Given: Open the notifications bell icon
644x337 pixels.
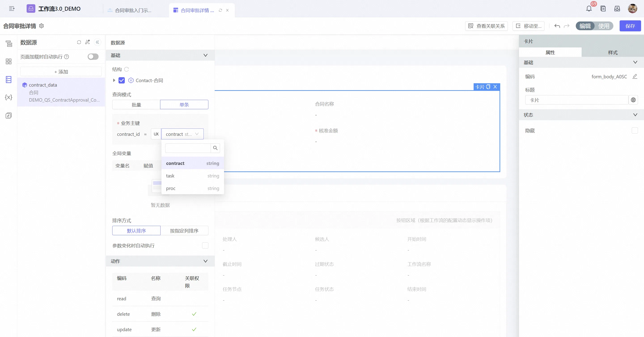Looking at the screenshot, I should click(589, 9).
